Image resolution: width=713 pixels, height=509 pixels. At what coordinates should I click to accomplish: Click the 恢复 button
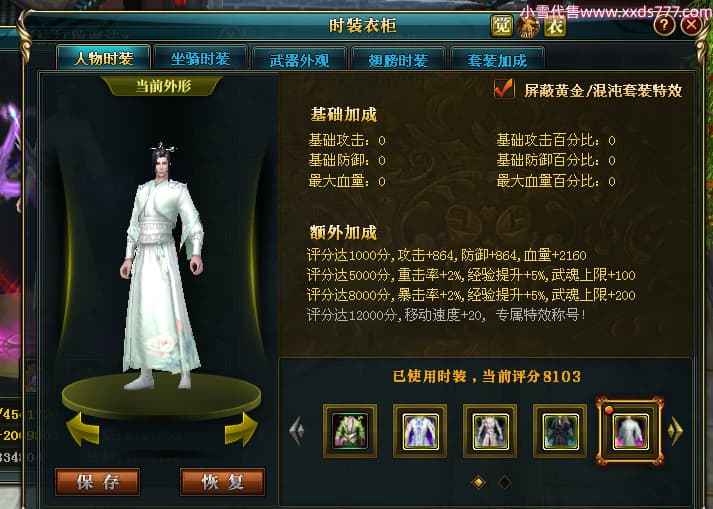click(x=222, y=482)
